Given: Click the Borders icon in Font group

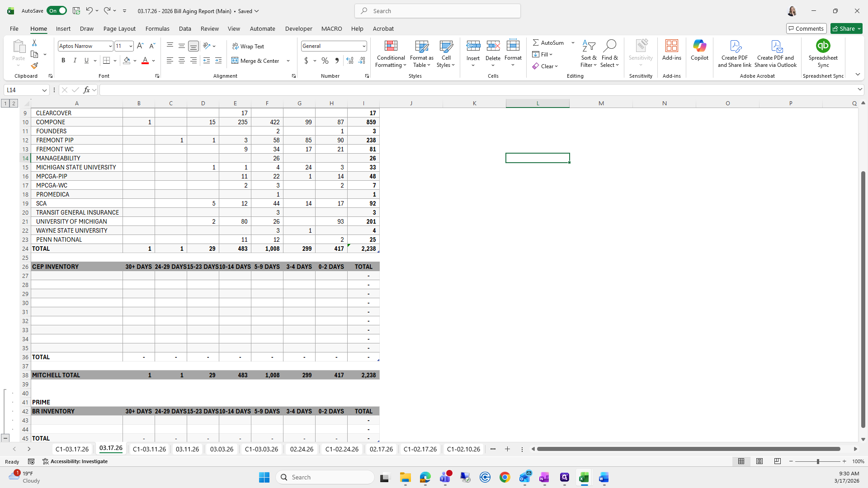Looking at the screenshot, I should click(107, 61).
